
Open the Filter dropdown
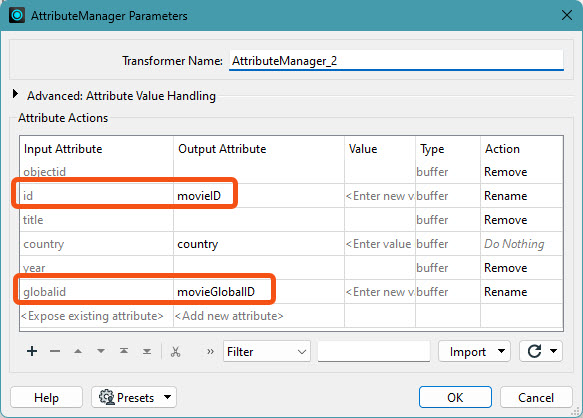point(267,351)
